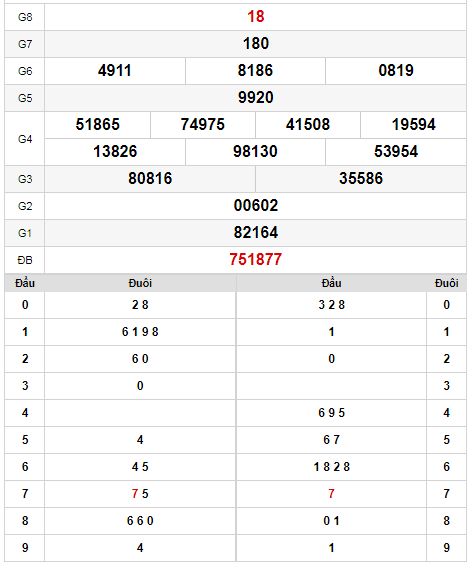Screen dimensions: 471x566
Task: Select the red G8 result 18
Action: [256, 17]
